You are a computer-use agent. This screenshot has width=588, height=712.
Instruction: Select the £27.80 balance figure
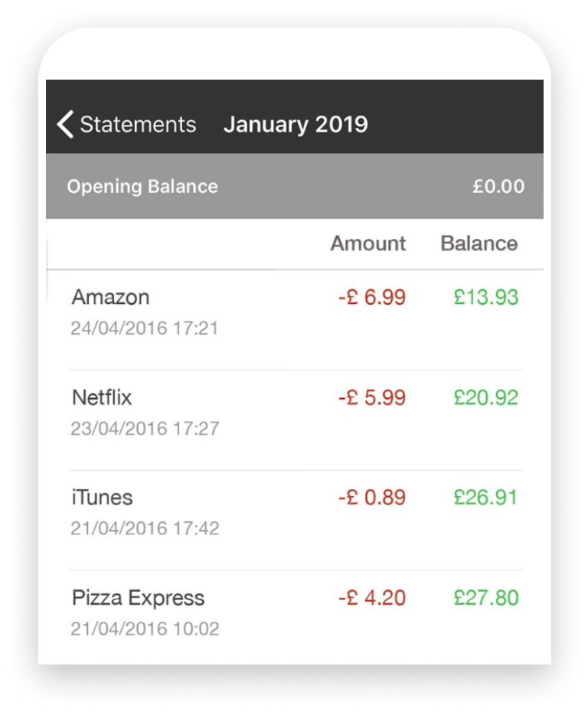[486, 598]
